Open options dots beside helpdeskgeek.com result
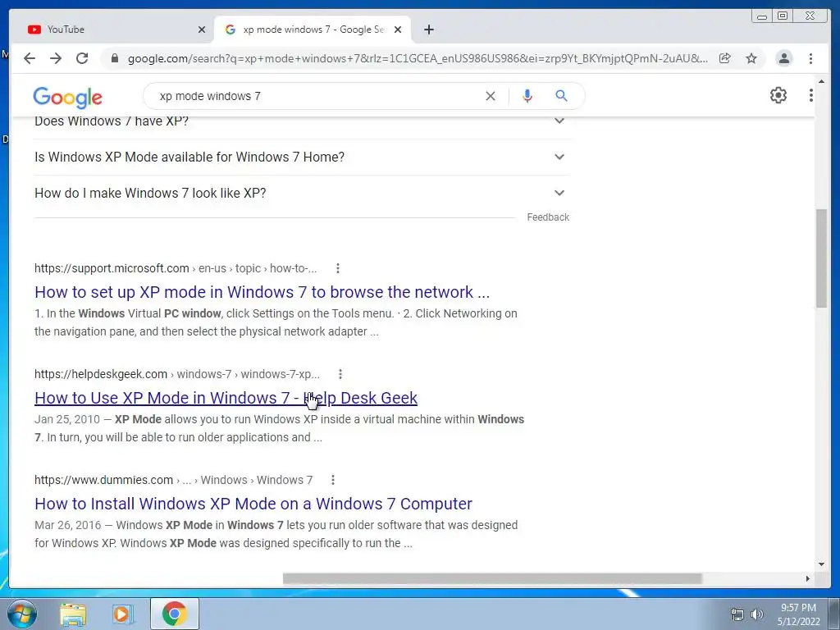Viewport: 840px width, 630px height. [340, 374]
